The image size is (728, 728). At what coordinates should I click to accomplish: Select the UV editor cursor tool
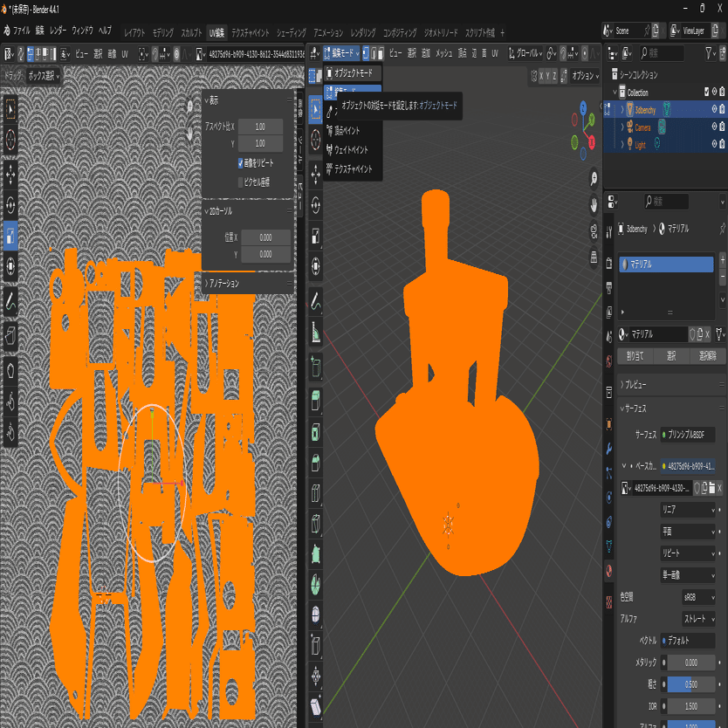[10, 140]
